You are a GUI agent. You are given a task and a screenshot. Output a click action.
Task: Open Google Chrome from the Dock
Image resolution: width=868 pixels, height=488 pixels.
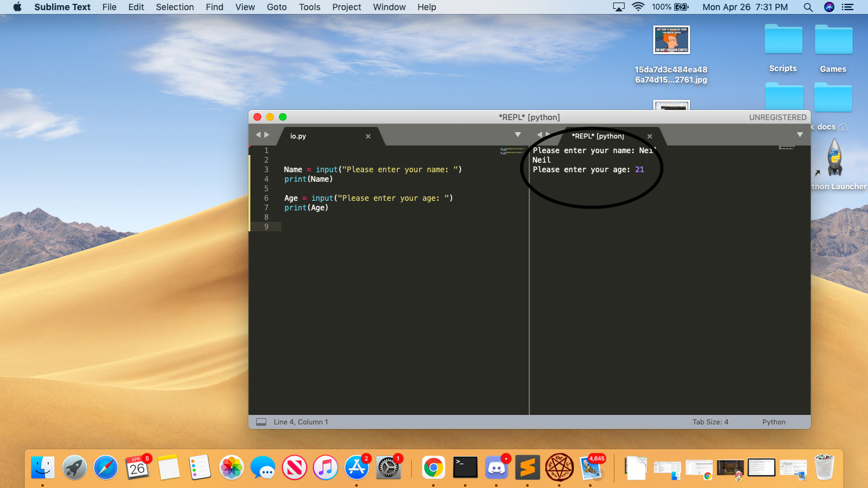(433, 468)
